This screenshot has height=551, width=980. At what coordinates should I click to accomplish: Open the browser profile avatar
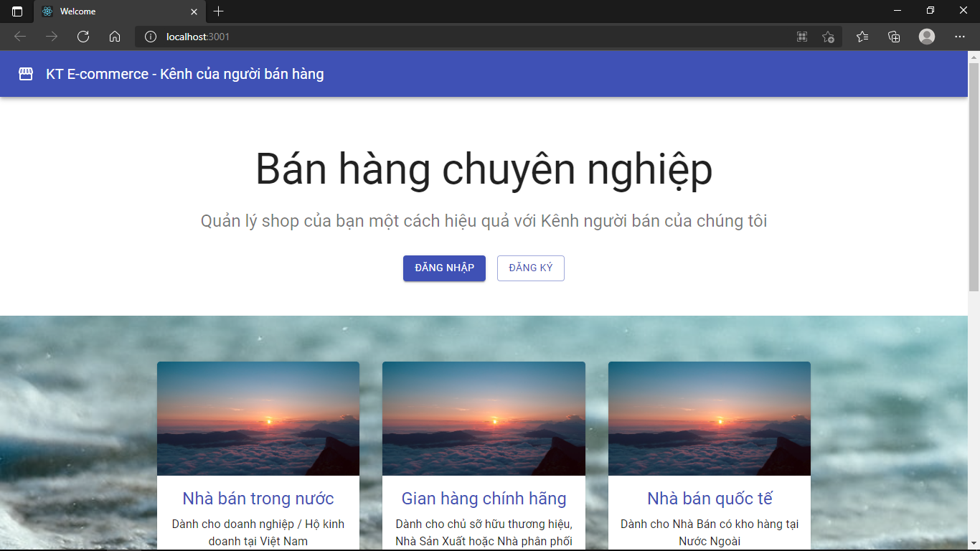tap(926, 37)
